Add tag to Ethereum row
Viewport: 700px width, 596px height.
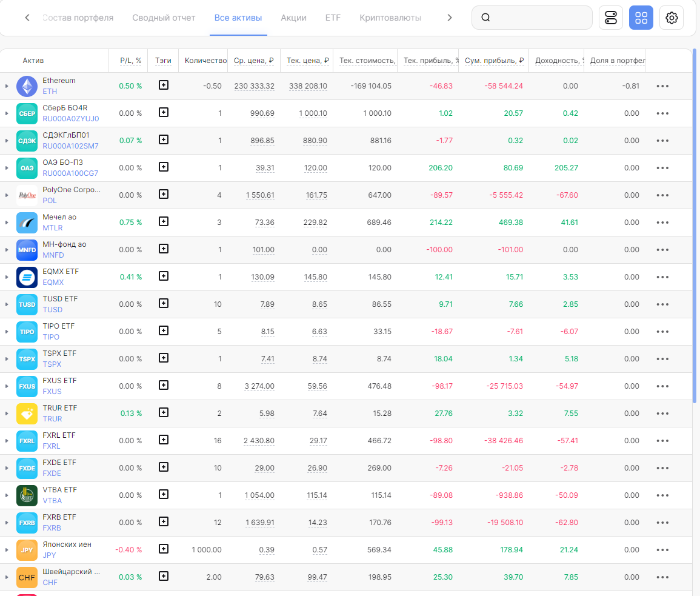point(164,85)
